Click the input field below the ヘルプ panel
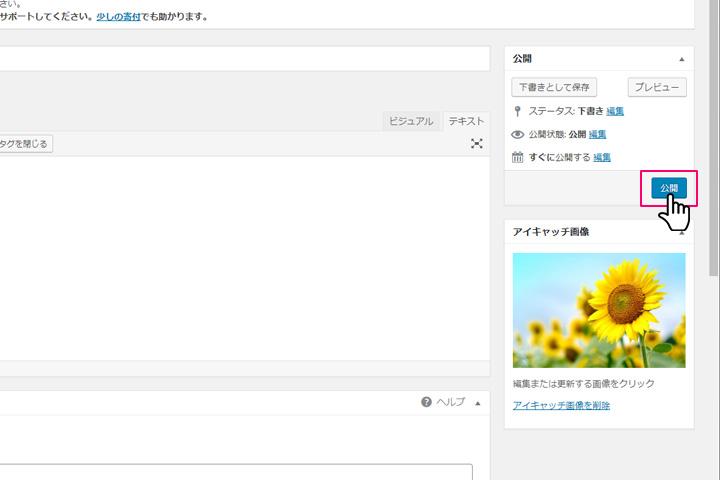The height and width of the screenshot is (480, 720). coord(236,472)
